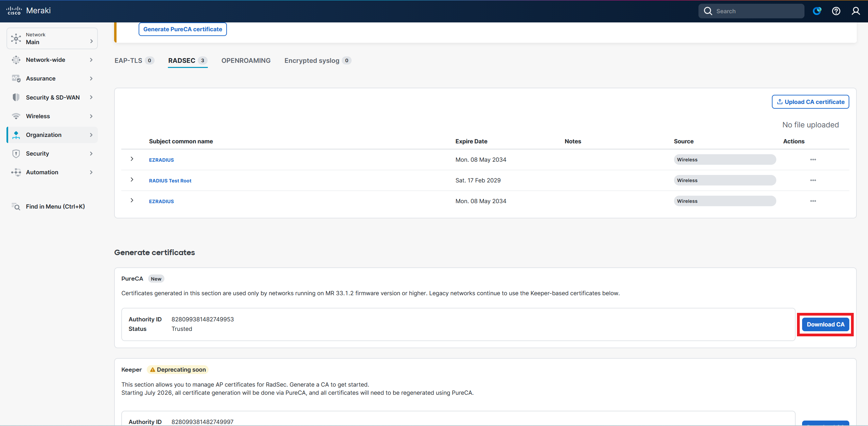Viewport: 868px width, 426px height.
Task: Click the Sat. 17 Feb 2029 expire date
Action: pyautogui.click(x=478, y=180)
